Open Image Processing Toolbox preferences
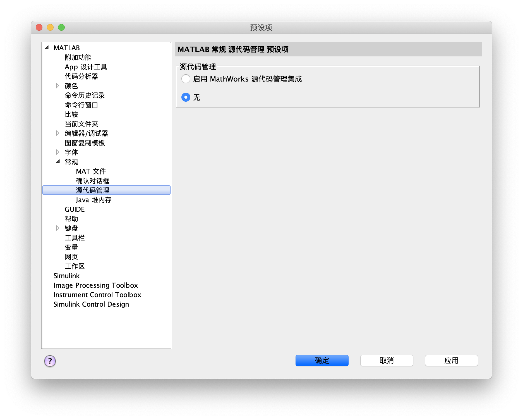 pyautogui.click(x=96, y=285)
